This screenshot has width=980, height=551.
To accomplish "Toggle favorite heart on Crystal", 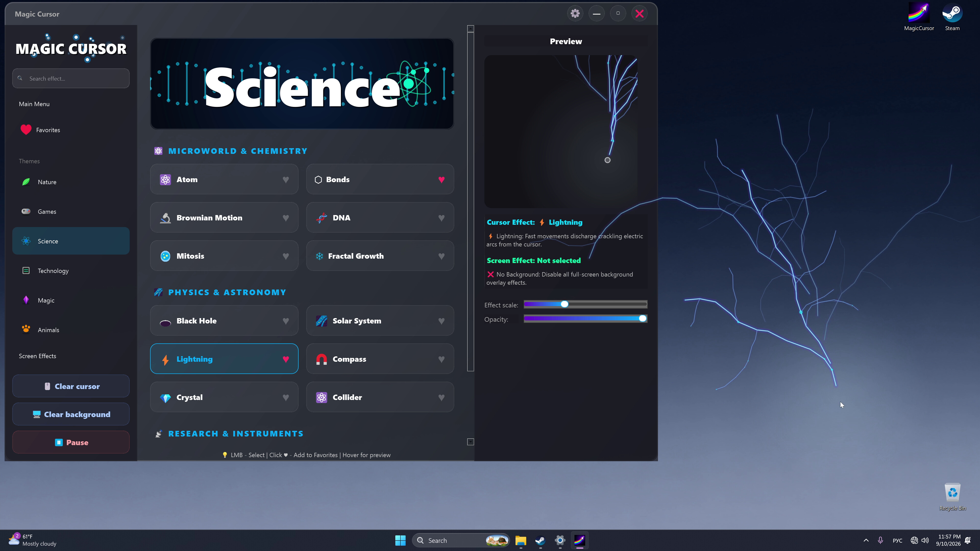I will [x=285, y=398].
